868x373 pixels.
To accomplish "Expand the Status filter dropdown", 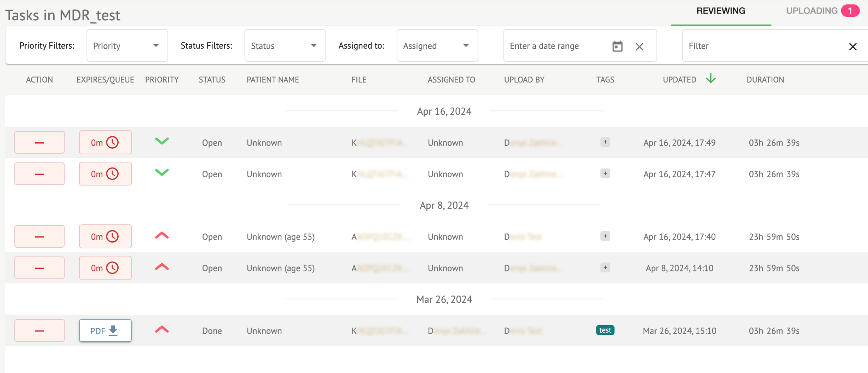I will click(x=285, y=46).
